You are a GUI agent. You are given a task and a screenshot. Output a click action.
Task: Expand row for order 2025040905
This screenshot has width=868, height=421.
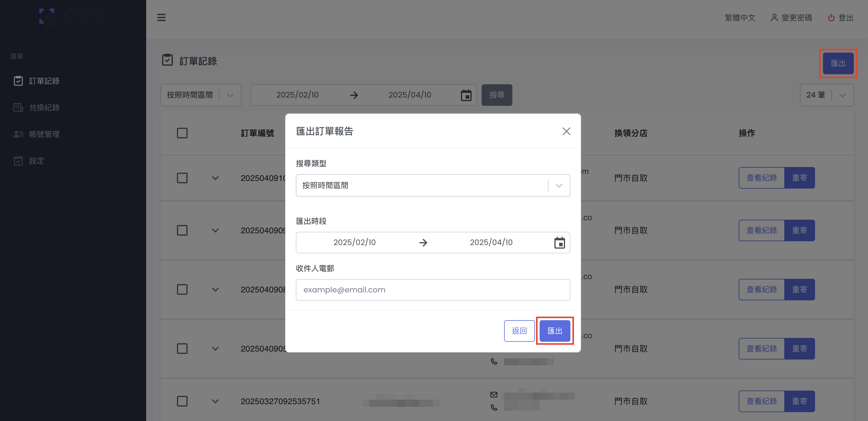click(x=215, y=349)
